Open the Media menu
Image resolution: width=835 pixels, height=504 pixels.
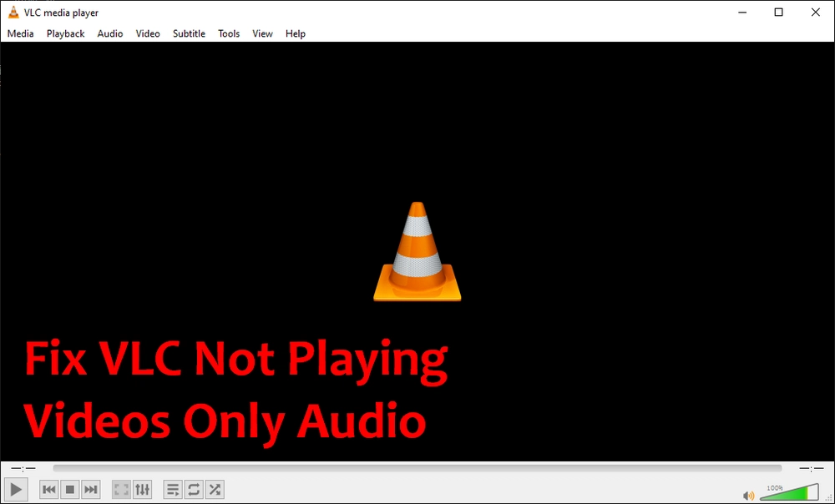click(x=20, y=33)
